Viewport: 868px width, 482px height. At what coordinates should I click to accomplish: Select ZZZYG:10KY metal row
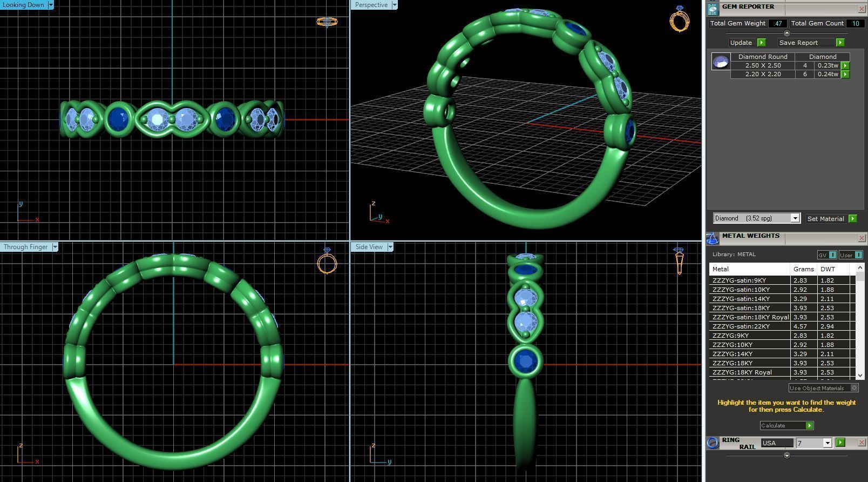point(782,345)
